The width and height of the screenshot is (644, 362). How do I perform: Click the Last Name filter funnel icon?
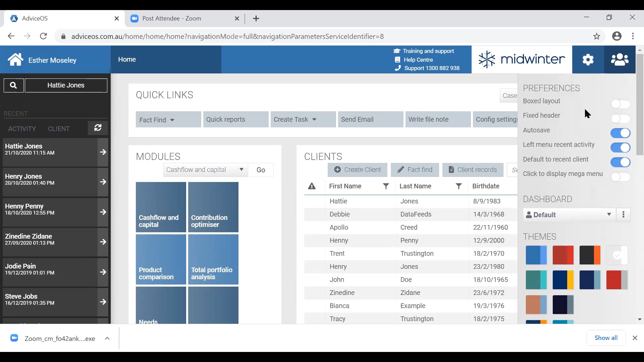[459, 186]
